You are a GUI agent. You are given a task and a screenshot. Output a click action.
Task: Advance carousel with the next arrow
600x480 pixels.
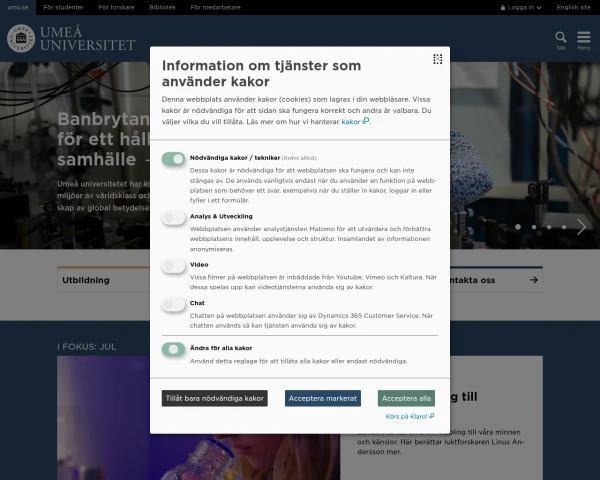(x=581, y=227)
